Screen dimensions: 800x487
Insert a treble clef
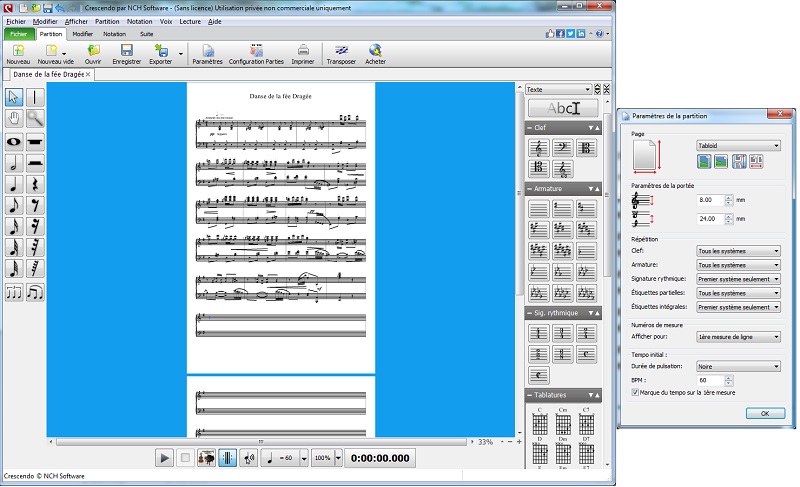pyautogui.click(x=538, y=148)
